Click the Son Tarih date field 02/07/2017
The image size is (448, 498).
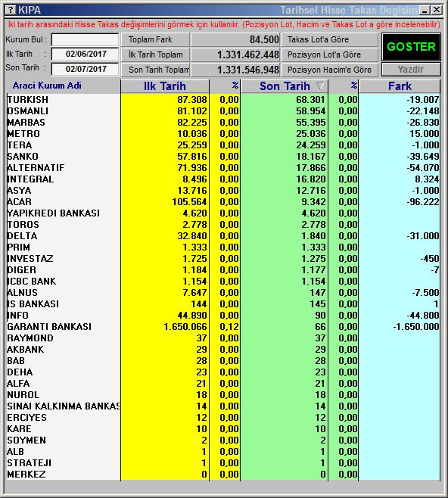point(85,69)
